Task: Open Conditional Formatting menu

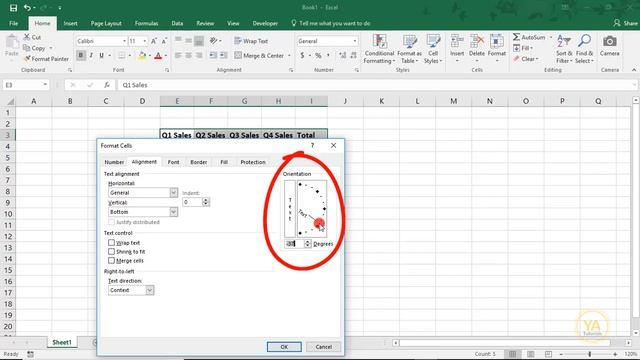Action: point(379,49)
